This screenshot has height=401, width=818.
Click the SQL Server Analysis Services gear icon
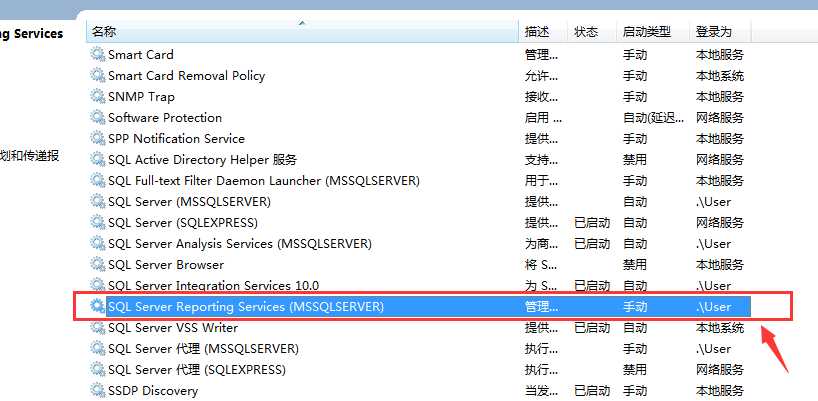click(x=98, y=244)
